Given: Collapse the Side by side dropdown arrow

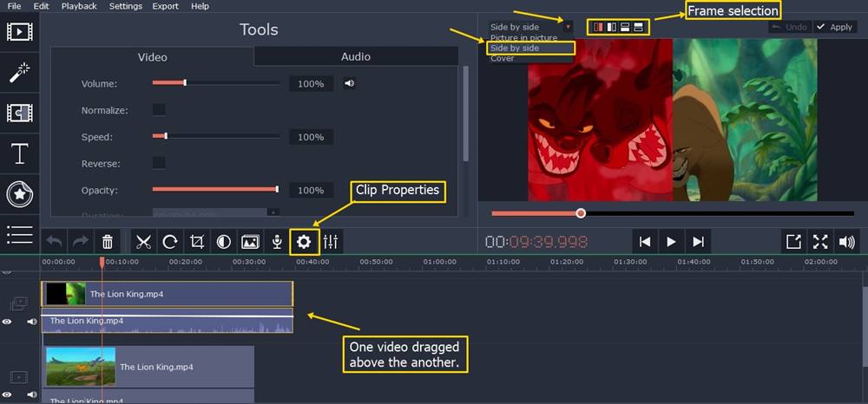Looking at the screenshot, I should (x=568, y=27).
